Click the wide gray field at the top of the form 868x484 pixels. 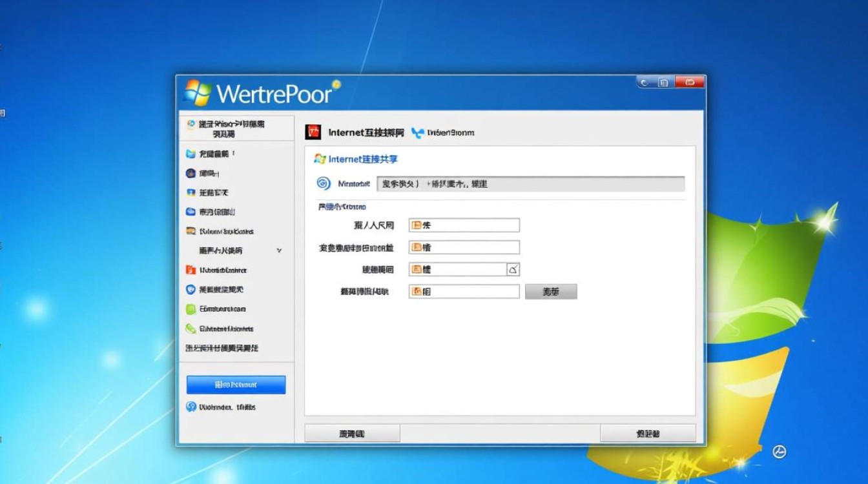530,184
